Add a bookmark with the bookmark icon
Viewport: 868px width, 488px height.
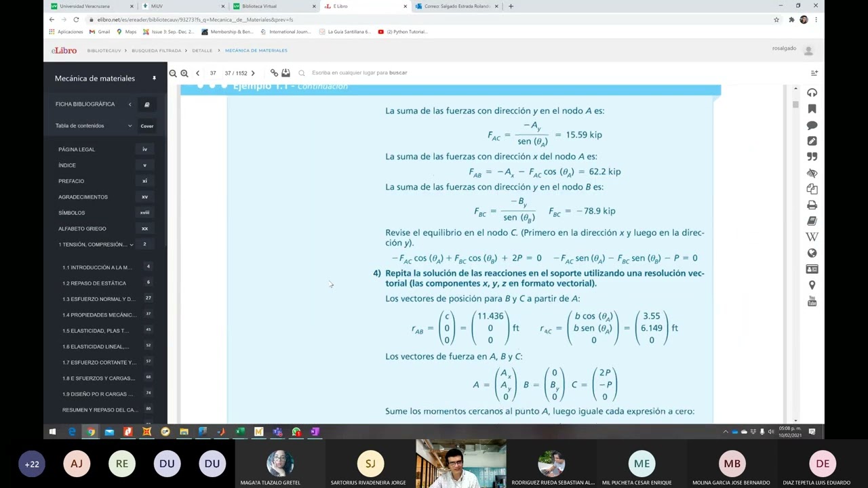812,108
